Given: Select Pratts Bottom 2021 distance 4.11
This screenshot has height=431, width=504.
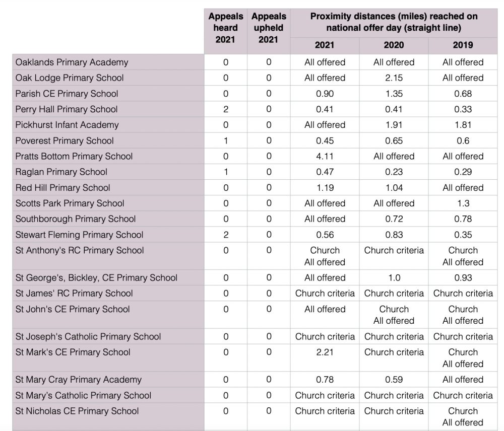Looking at the screenshot, I should point(325,157).
